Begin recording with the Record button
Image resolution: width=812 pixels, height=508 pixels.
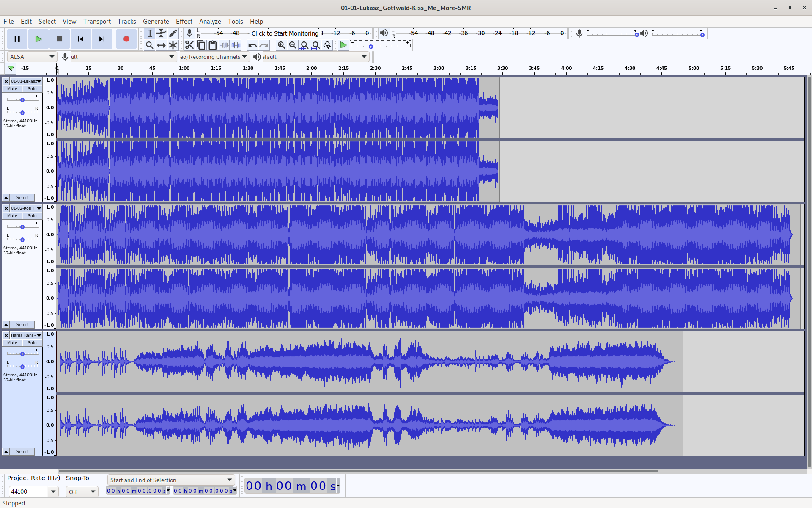(x=126, y=39)
